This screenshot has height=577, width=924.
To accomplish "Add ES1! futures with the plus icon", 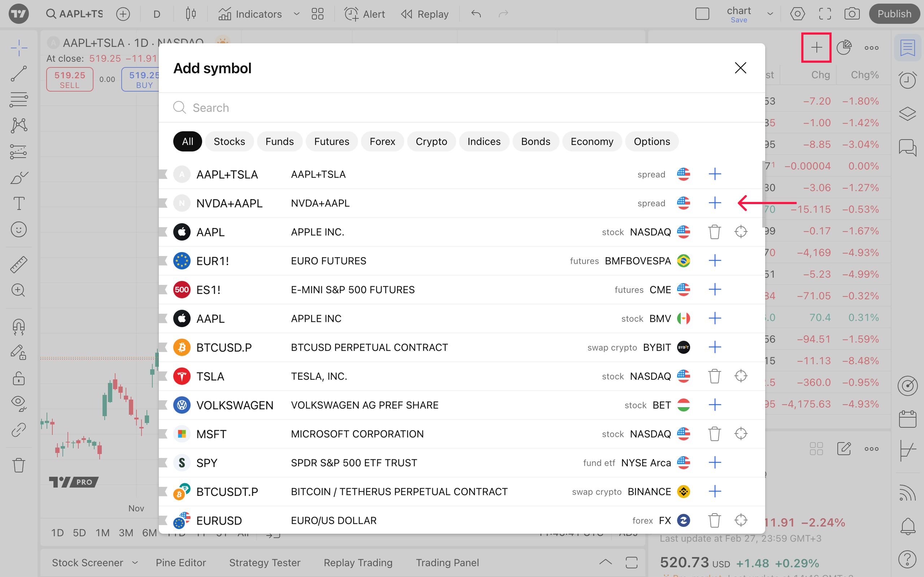I will point(714,290).
